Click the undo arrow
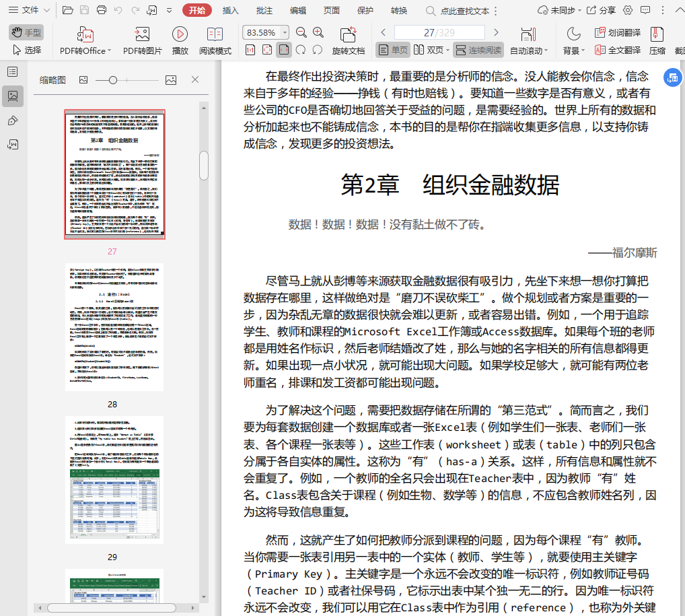 pos(118,10)
